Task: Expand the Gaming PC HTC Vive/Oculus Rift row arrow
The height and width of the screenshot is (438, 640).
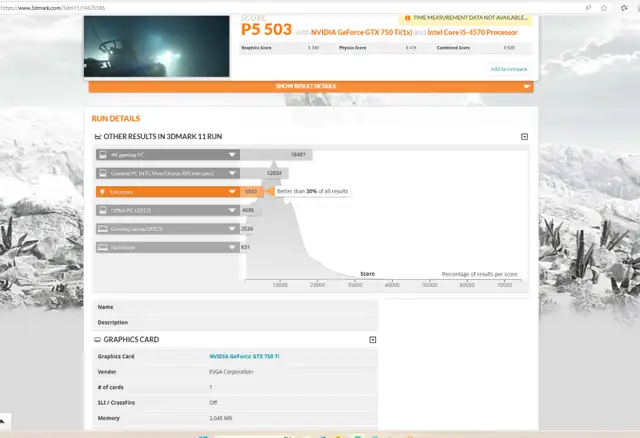Action: tap(232, 173)
